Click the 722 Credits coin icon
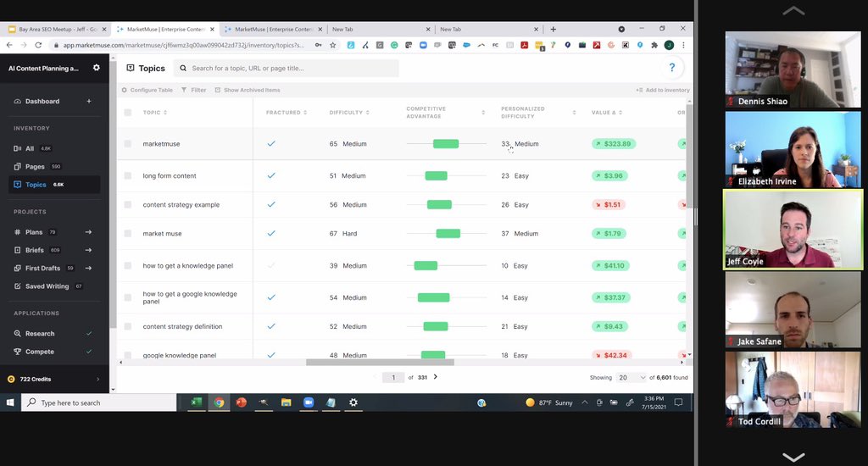The image size is (868, 466). [x=11, y=379]
